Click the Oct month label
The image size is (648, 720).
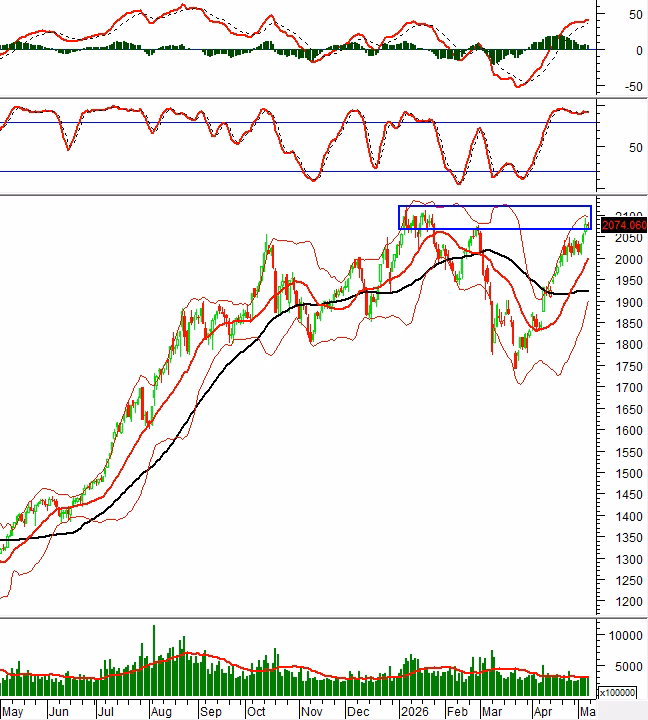tap(256, 712)
